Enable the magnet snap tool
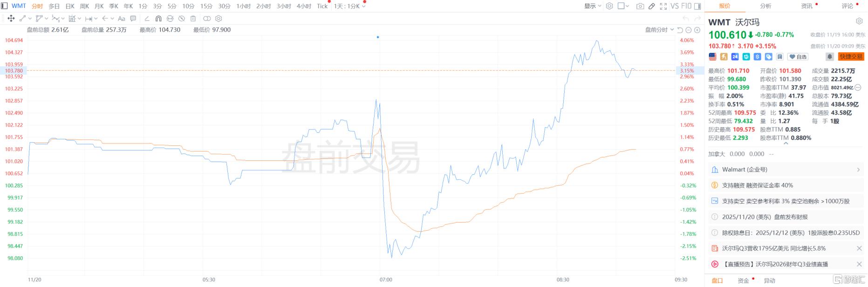Viewport: 868px width, 287px height. pos(158,19)
